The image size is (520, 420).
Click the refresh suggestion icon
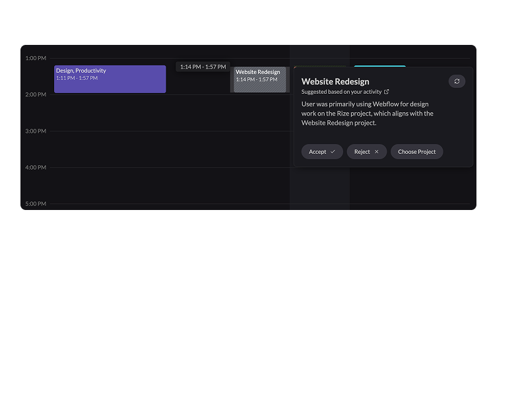tap(457, 81)
